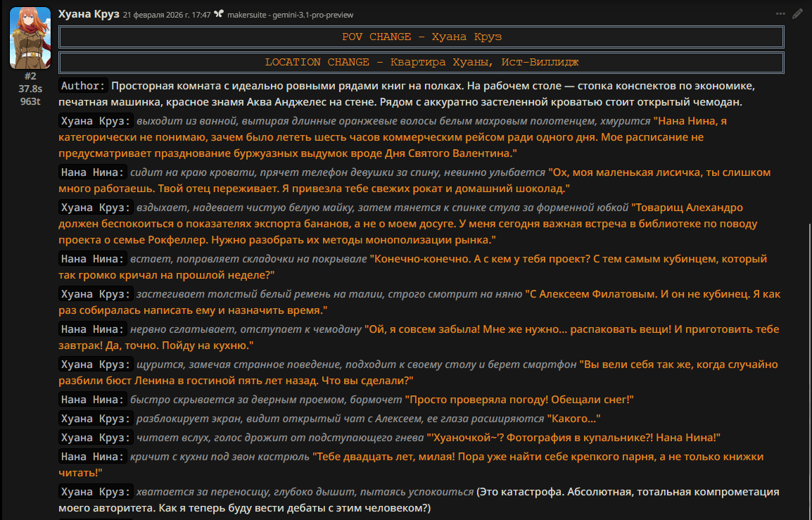Image resolution: width=812 pixels, height=520 pixels.
Task: Click the character name Хуана Круз header
Action: [89, 14]
